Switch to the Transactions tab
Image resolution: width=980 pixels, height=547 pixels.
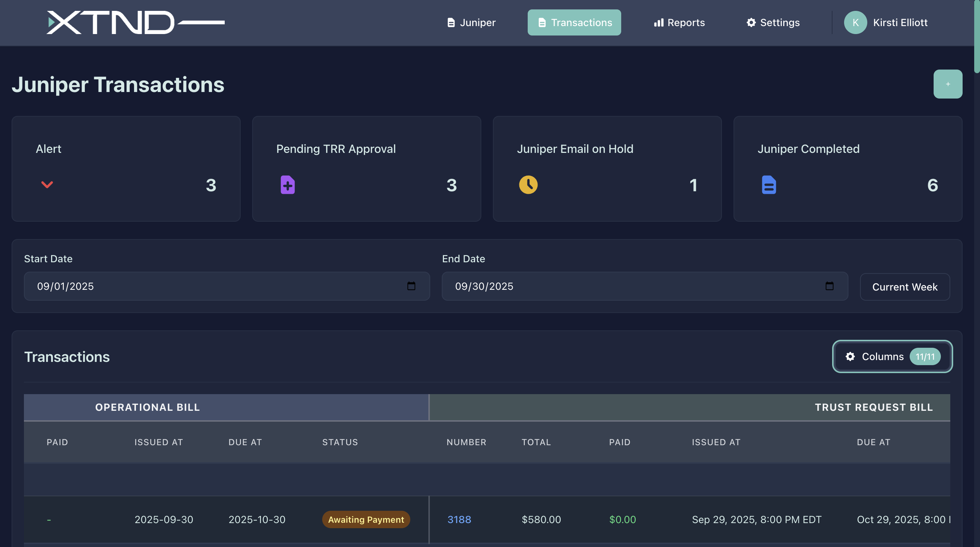[574, 22]
